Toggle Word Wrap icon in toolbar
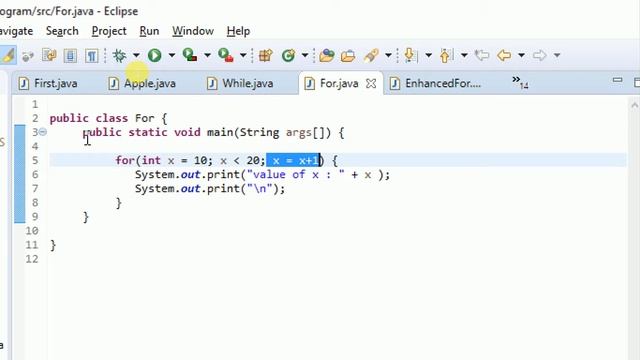This screenshot has width=640, height=360. (x=49, y=55)
